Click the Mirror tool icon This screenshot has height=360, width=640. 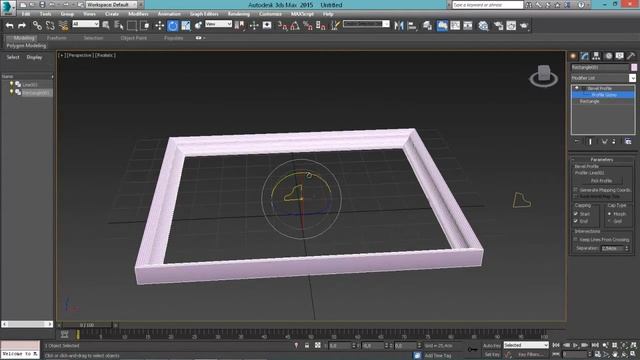399,26
